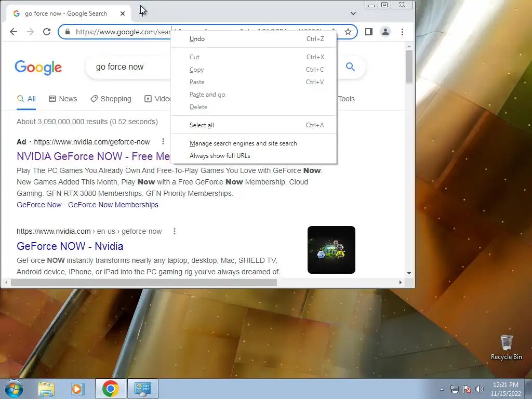
Task: Click the address bar URL text
Action: (123, 32)
